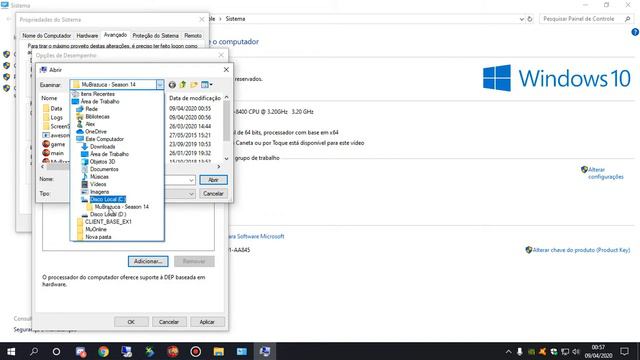The width and height of the screenshot is (640, 360).
Task: Click the back navigation icon in the Abrir dialog
Action: (172, 85)
